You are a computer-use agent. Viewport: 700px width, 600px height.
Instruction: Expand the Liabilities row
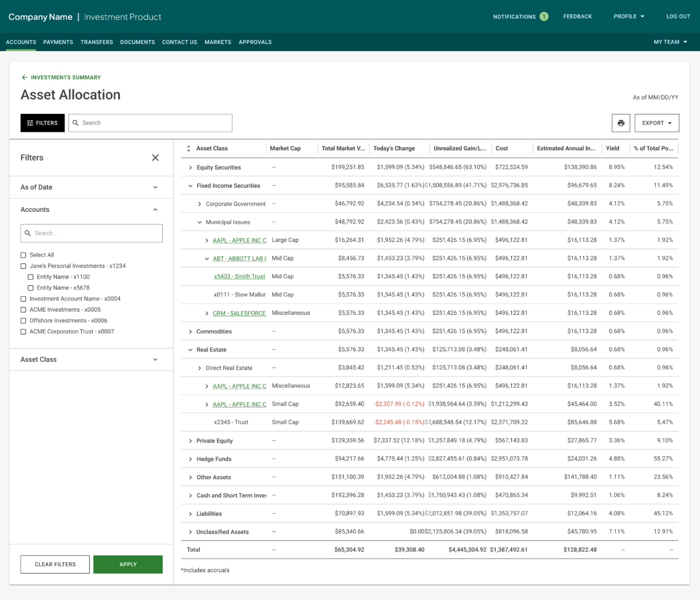click(190, 514)
